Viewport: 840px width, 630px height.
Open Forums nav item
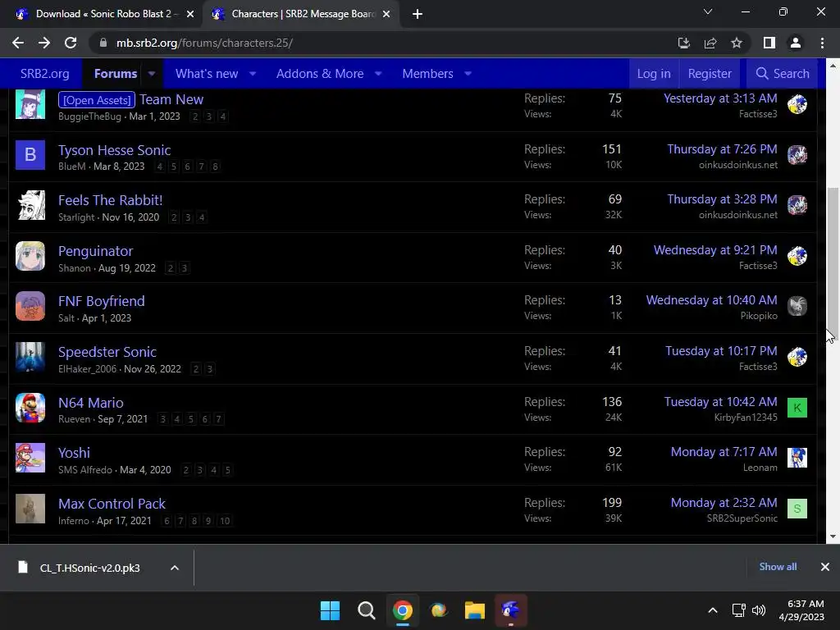click(115, 73)
